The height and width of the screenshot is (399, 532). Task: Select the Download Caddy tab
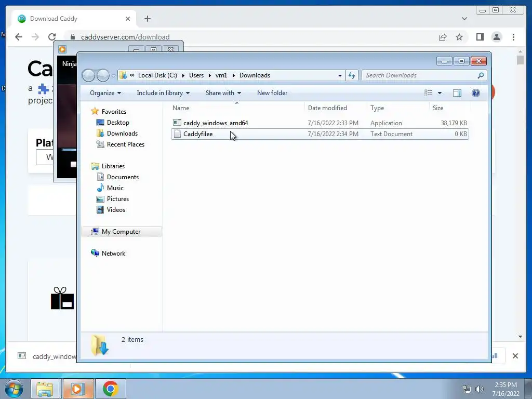[74, 19]
